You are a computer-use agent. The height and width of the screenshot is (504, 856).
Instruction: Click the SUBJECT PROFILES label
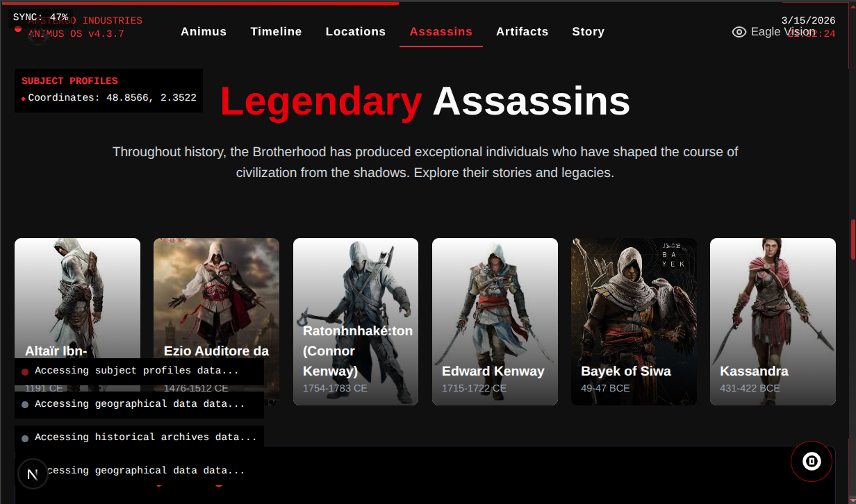(69, 81)
